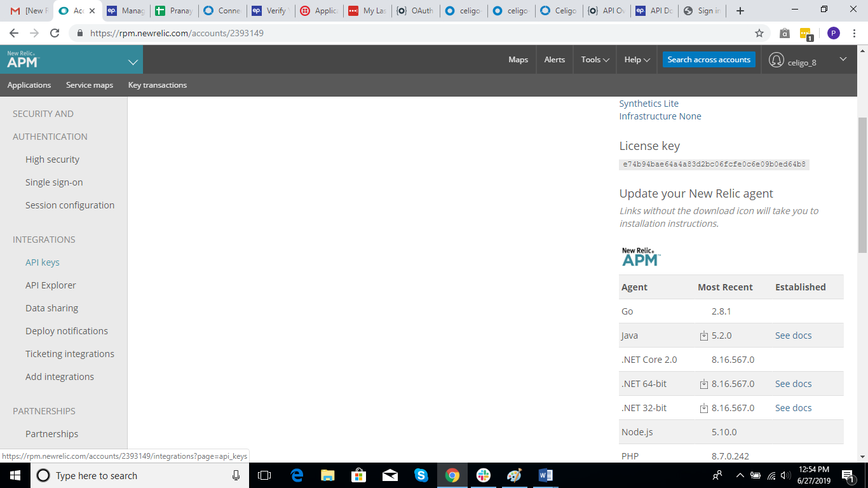The width and height of the screenshot is (868, 488).
Task: Click the celigo_8 user avatar icon
Action: point(776,60)
